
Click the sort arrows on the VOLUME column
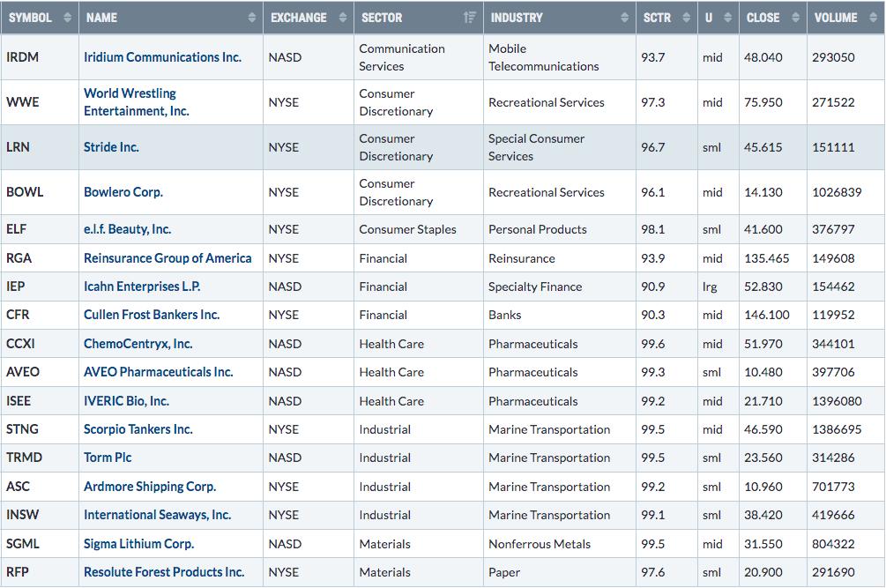click(x=873, y=18)
